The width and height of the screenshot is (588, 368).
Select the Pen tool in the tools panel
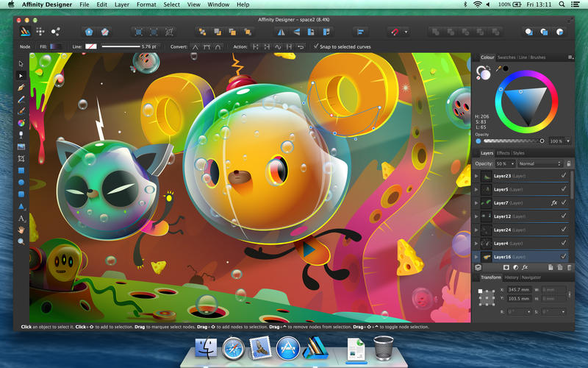point(21,87)
